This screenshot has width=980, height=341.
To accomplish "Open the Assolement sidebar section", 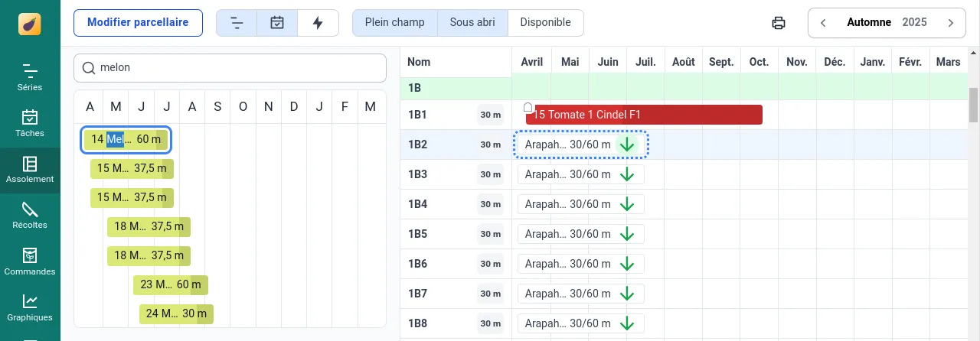I will click(30, 170).
